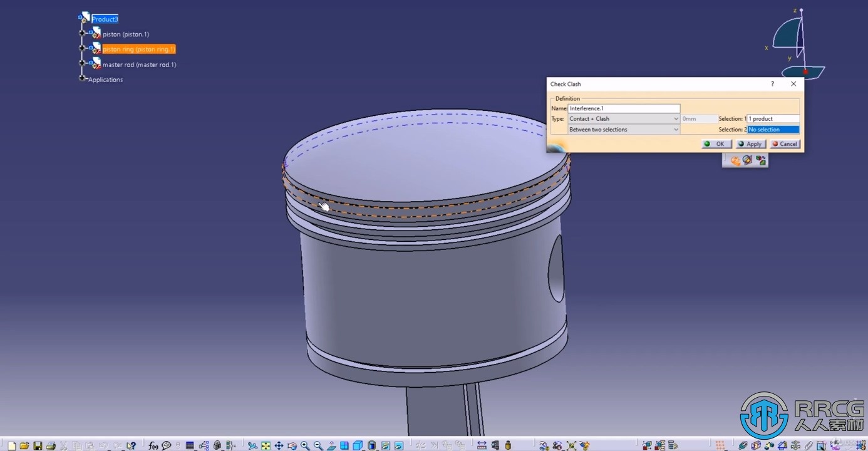Viewport: 868px width, 451px height.
Task: Select the Rotate view tool
Action: tap(292, 446)
